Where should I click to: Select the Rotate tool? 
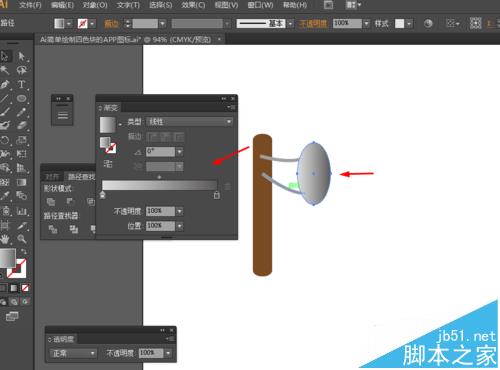5,140
